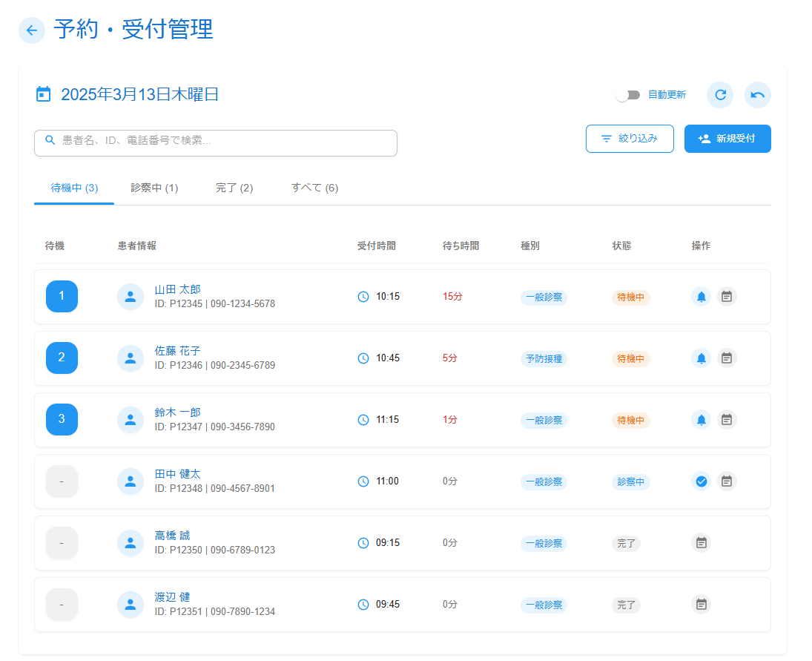Open record icon for 鈴木 一郎
This screenshot has height=661, width=812.
click(x=727, y=420)
